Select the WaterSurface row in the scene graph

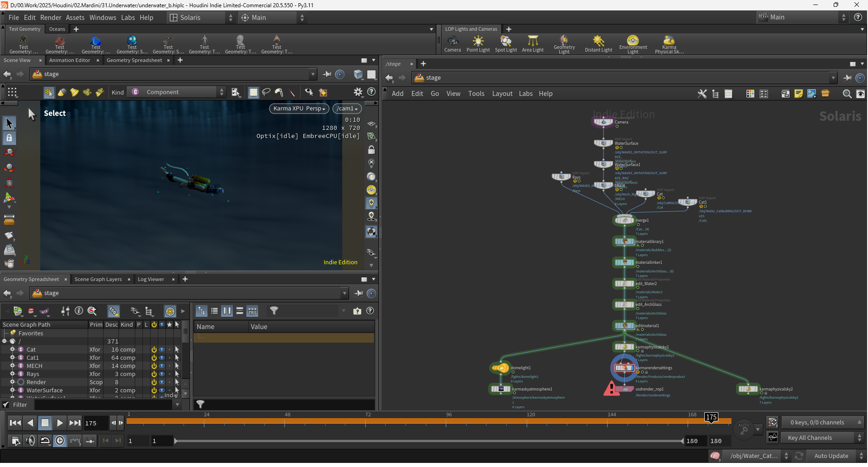[x=90, y=391]
